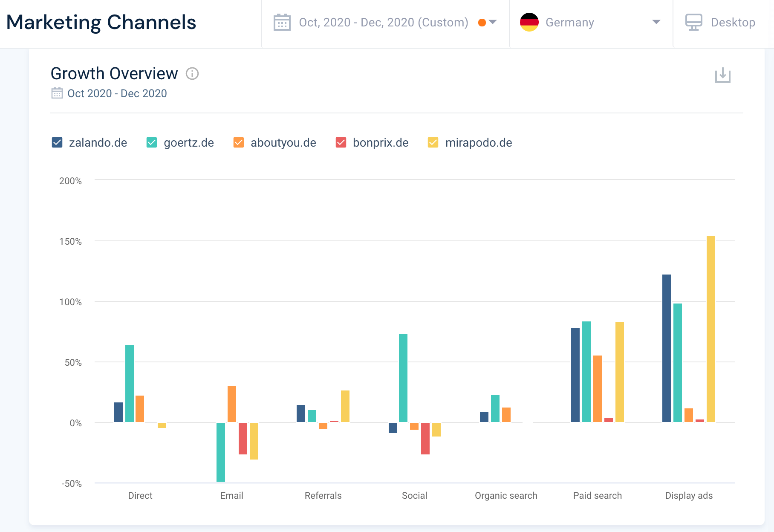Click the Paid search axis label
774x532 pixels.
(597, 495)
